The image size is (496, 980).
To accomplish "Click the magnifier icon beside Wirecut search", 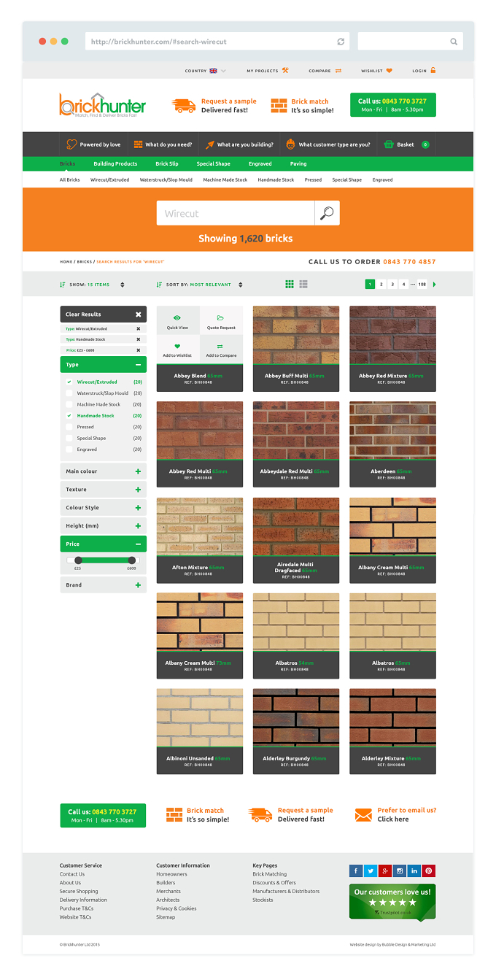I will pyautogui.click(x=328, y=213).
